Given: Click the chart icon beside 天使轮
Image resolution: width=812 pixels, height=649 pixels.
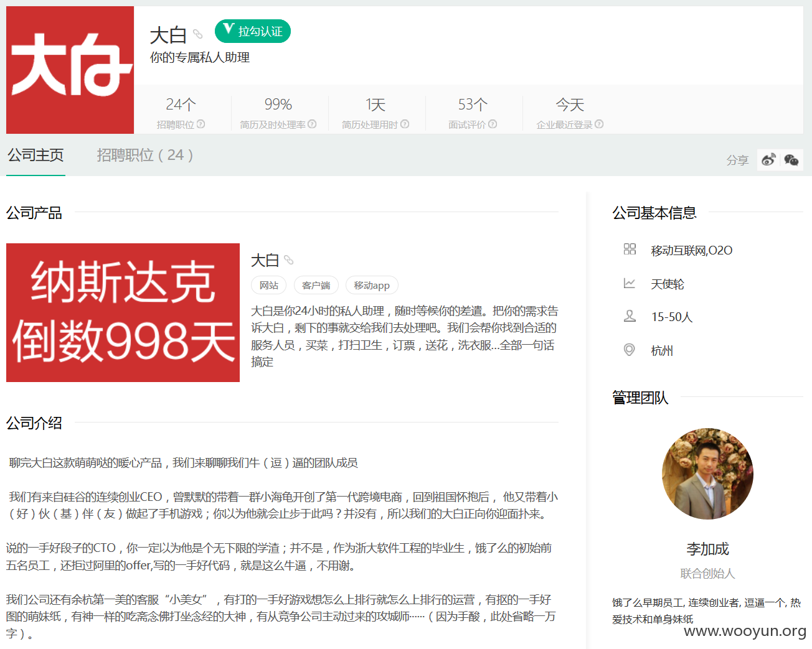Looking at the screenshot, I should pyautogui.click(x=630, y=283).
